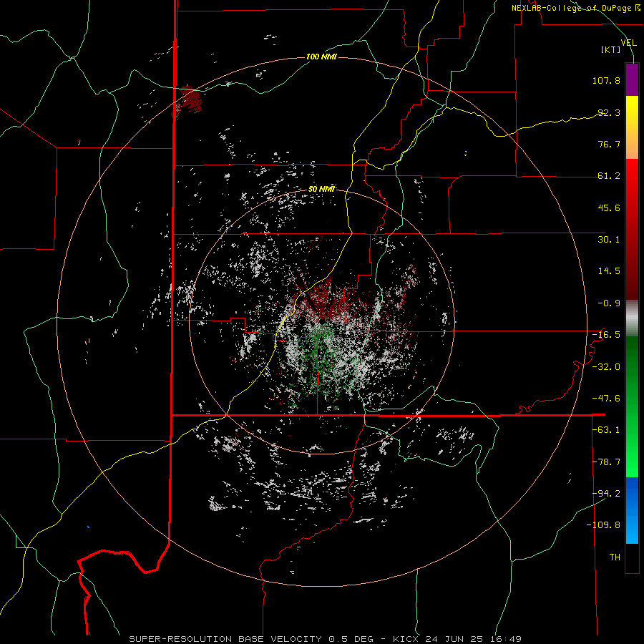Click the TH threshold label

pyautogui.click(x=615, y=557)
